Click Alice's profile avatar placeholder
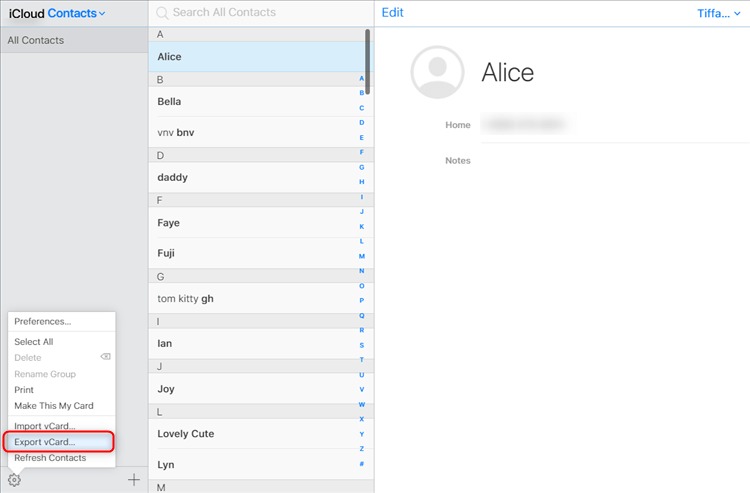Viewport: 750px width, 493px height. (436, 72)
